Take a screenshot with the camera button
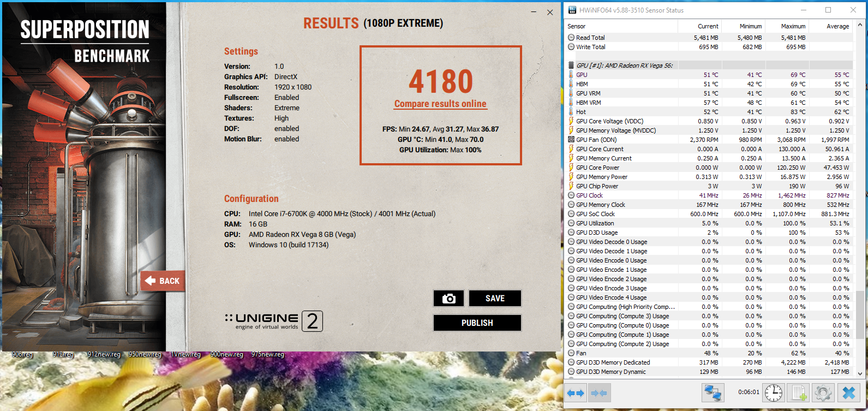 (x=449, y=299)
